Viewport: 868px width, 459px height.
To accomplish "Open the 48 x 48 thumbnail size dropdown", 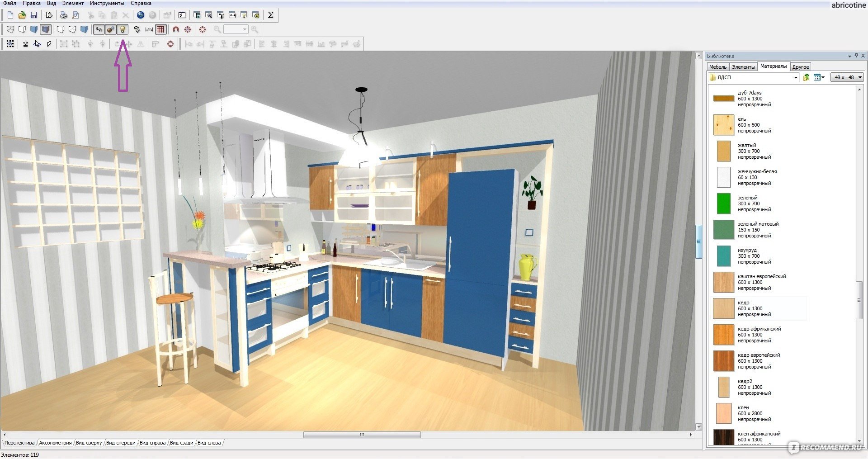I will tap(860, 77).
